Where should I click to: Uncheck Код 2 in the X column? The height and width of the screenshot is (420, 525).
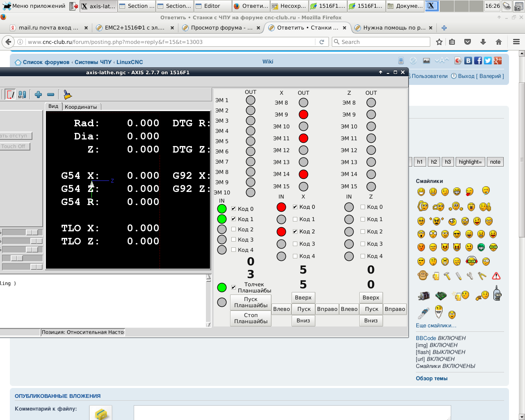point(295,231)
